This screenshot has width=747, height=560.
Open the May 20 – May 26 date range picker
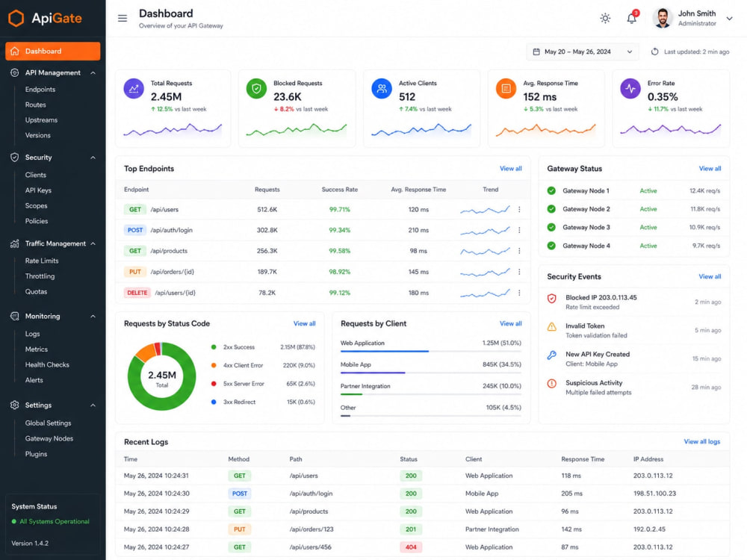(582, 52)
